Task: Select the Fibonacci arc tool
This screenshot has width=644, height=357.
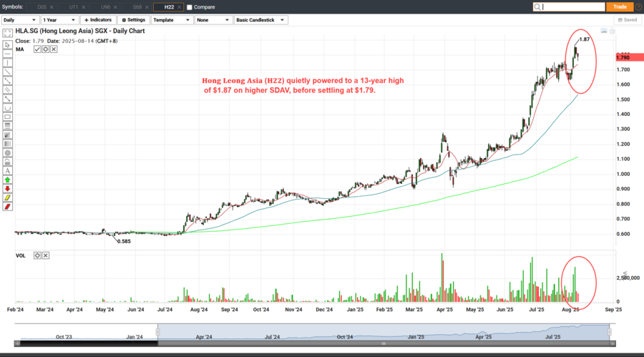Action: [x=7, y=162]
